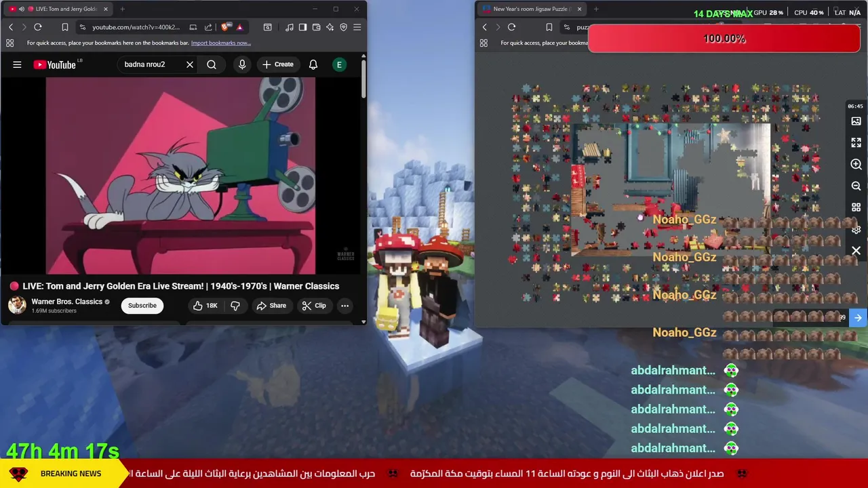Click the 06:45 puzzle timer
868x488 pixels.
click(x=855, y=106)
